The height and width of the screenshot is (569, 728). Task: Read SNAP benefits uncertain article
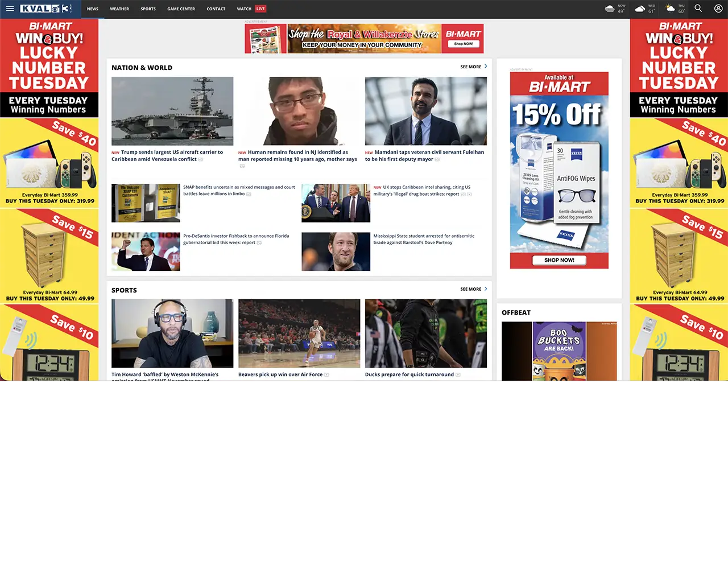point(239,191)
